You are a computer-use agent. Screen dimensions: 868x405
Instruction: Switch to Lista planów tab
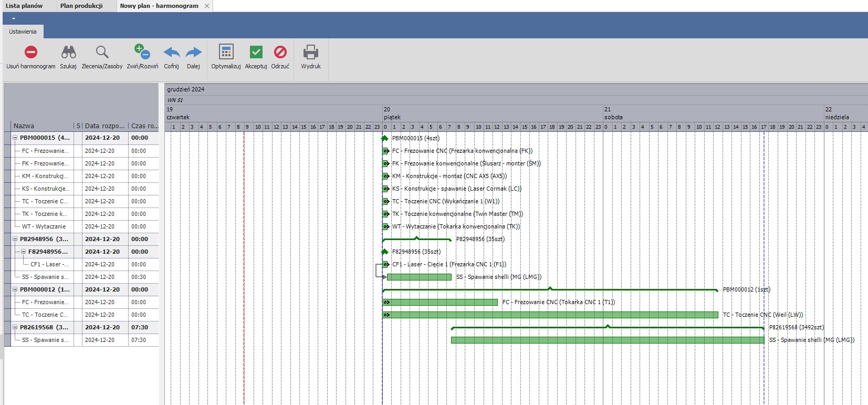tap(24, 6)
